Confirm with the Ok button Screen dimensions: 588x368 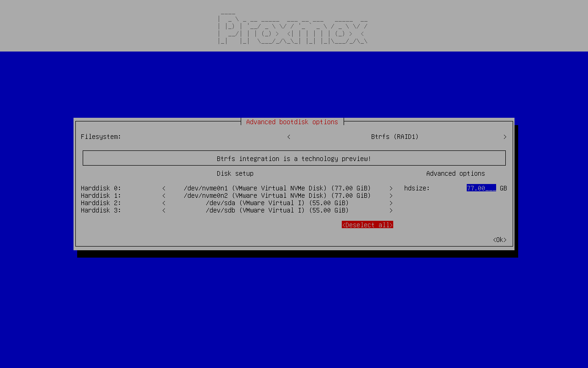pos(500,240)
